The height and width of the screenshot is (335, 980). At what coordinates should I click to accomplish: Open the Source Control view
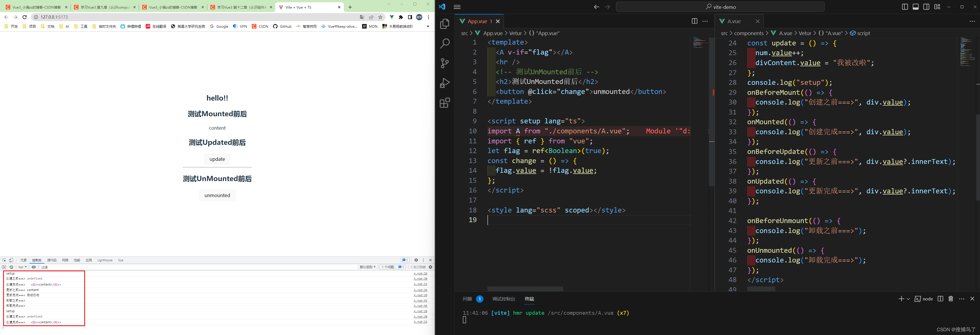[445, 63]
